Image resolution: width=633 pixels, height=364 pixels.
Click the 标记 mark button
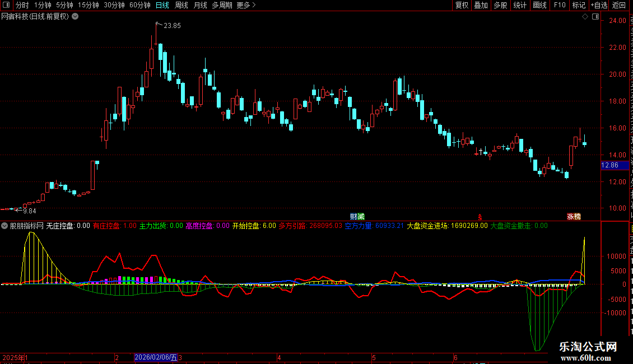(x=579, y=5)
